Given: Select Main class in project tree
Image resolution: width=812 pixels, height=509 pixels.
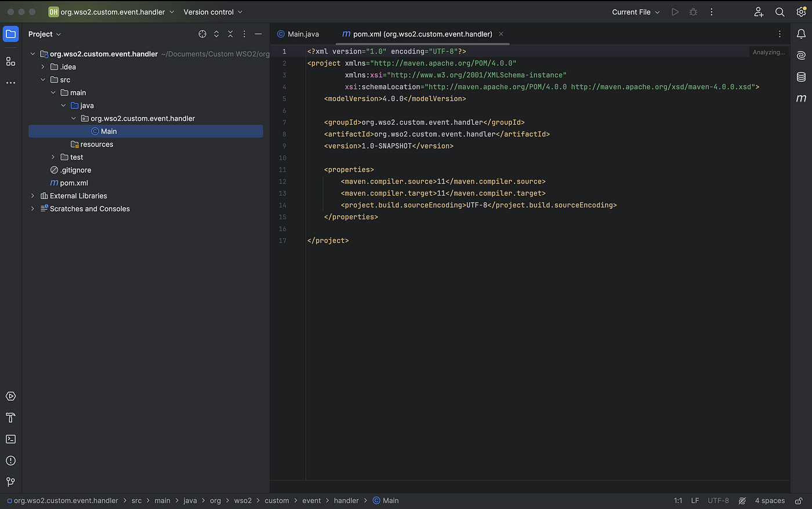Looking at the screenshot, I should 146,131.
